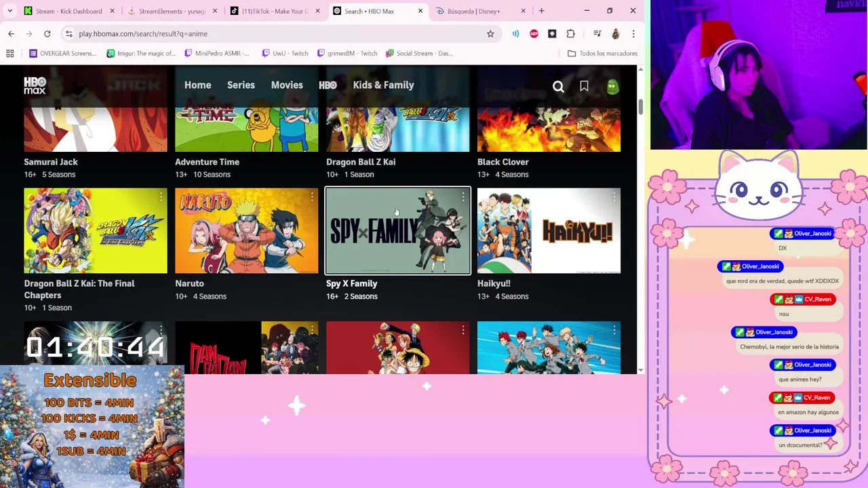View site information icon in address bar

(68, 33)
